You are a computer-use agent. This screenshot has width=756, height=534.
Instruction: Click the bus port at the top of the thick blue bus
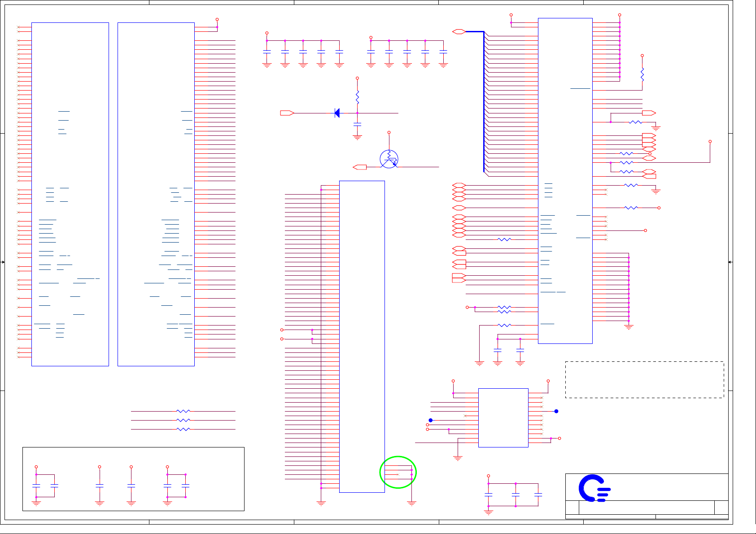tap(459, 31)
